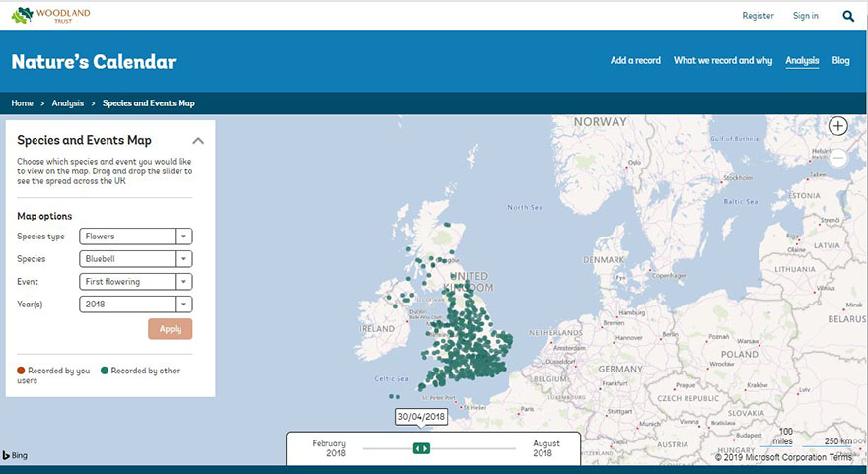Click the Sign in link

point(805,16)
